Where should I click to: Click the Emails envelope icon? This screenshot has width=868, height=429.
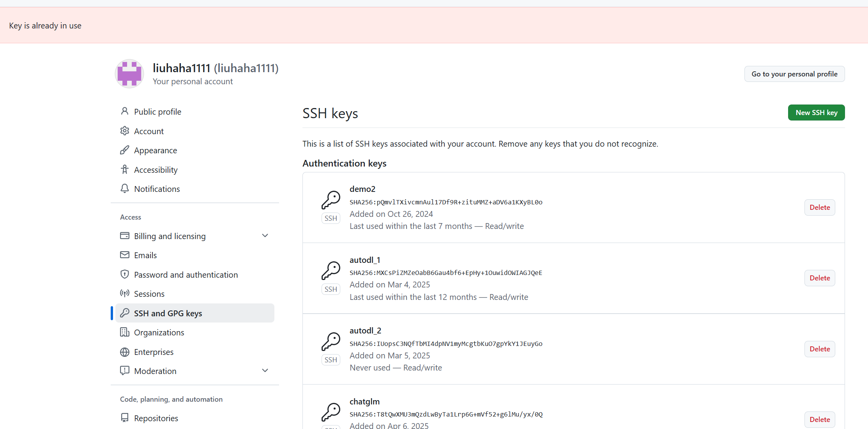pyautogui.click(x=124, y=255)
